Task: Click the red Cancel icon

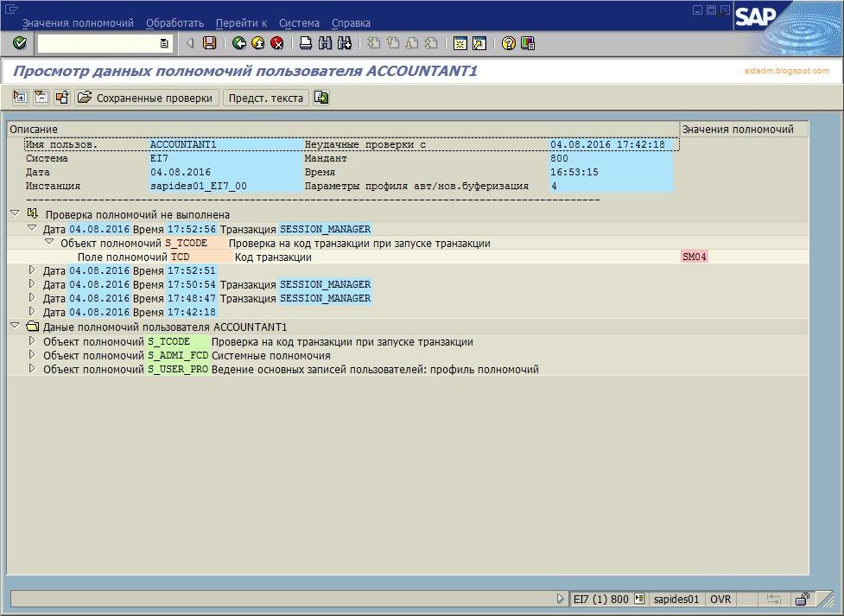Action: point(276,43)
